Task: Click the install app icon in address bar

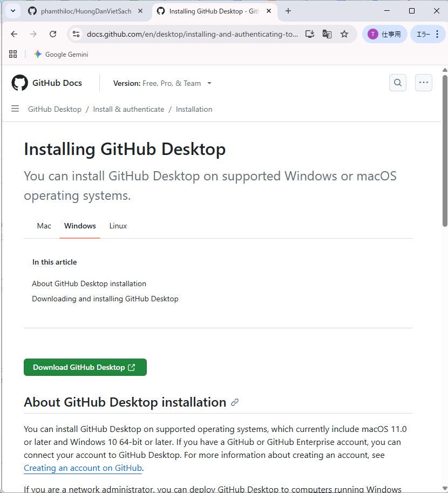Action: tap(310, 34)
